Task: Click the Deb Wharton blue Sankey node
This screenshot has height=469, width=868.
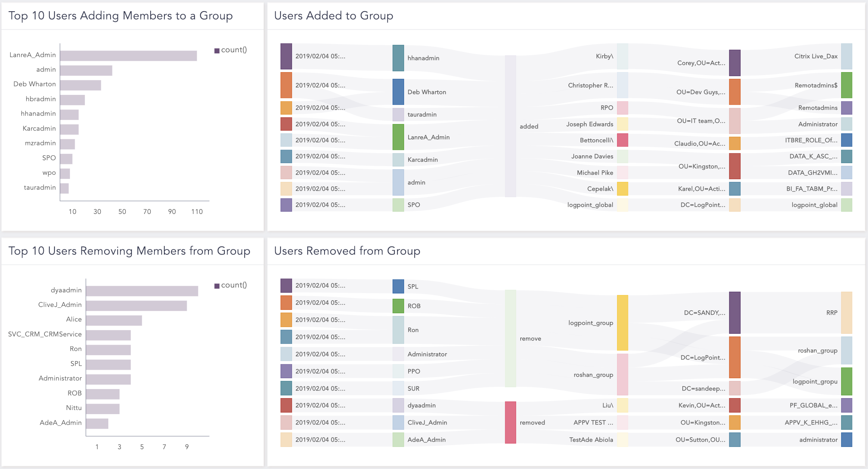Action: tap(398, 91)
